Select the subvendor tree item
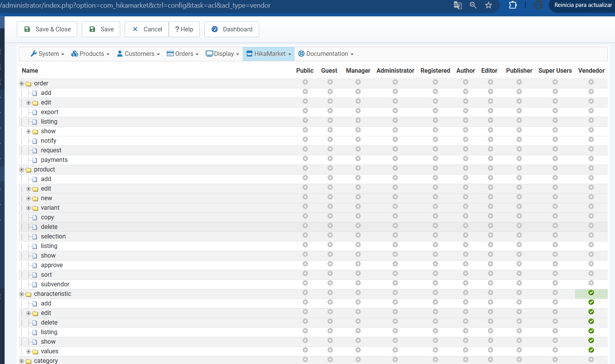The height and width of the screenshot is (364, 615). [55, 284]
